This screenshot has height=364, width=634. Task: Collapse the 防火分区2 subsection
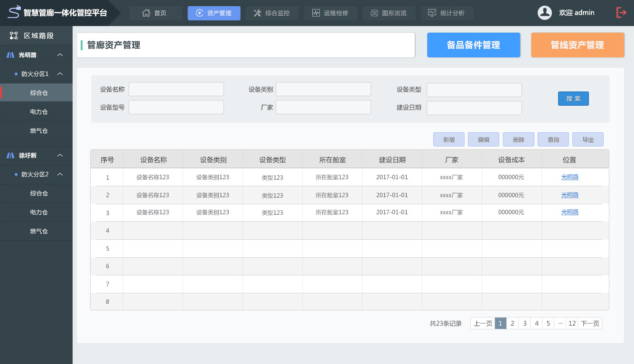coord(60,174)
